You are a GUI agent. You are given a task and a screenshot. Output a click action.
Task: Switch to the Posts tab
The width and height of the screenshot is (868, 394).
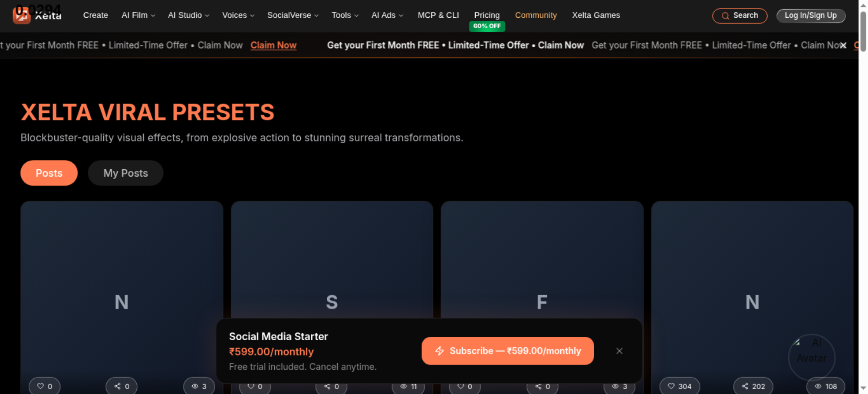49,173
